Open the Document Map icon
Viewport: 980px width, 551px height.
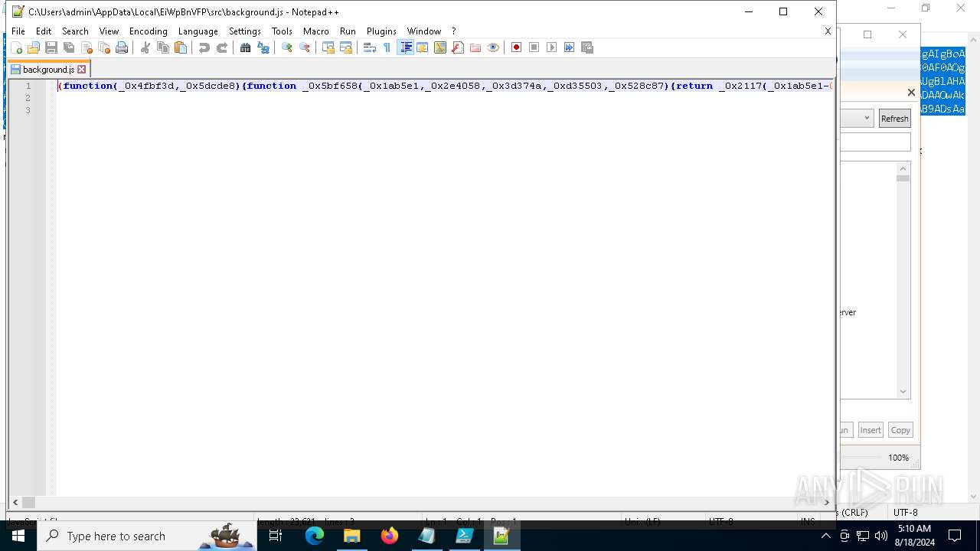click(440, 47)
